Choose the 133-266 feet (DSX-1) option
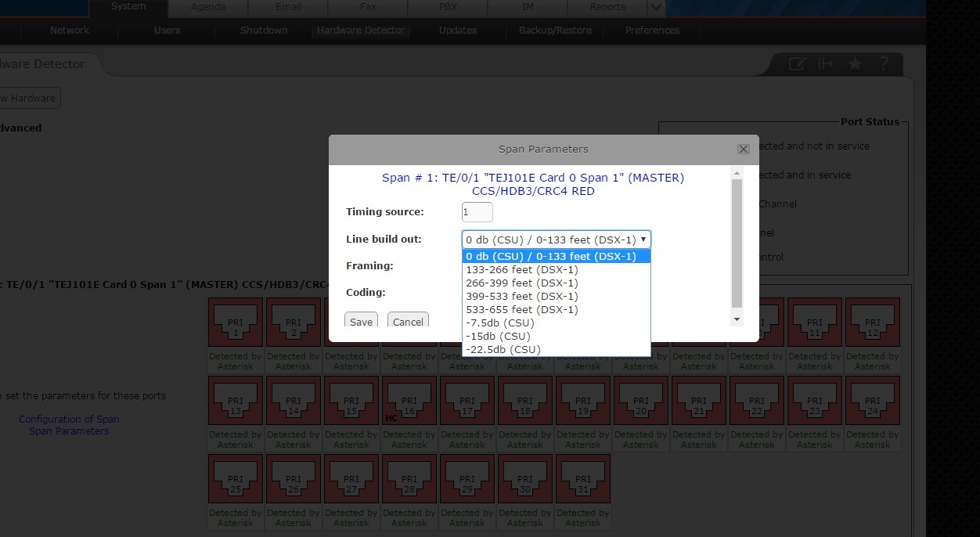The width and height of the screenshot is (980, 537). click(x=522, y=269)
